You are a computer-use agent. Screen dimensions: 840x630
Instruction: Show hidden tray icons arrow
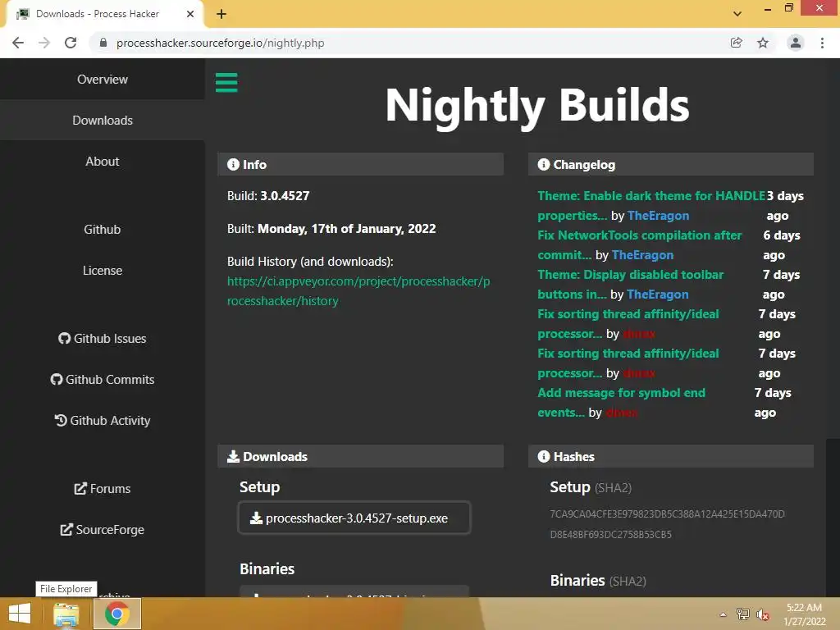pyautogui.click(x=723, y=614)
